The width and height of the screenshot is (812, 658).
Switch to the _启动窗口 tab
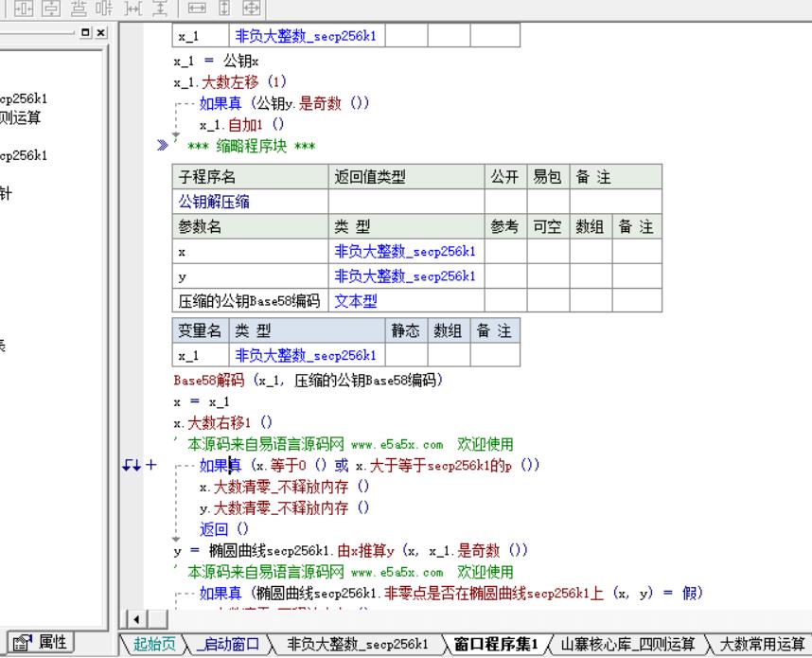point(227,644)
